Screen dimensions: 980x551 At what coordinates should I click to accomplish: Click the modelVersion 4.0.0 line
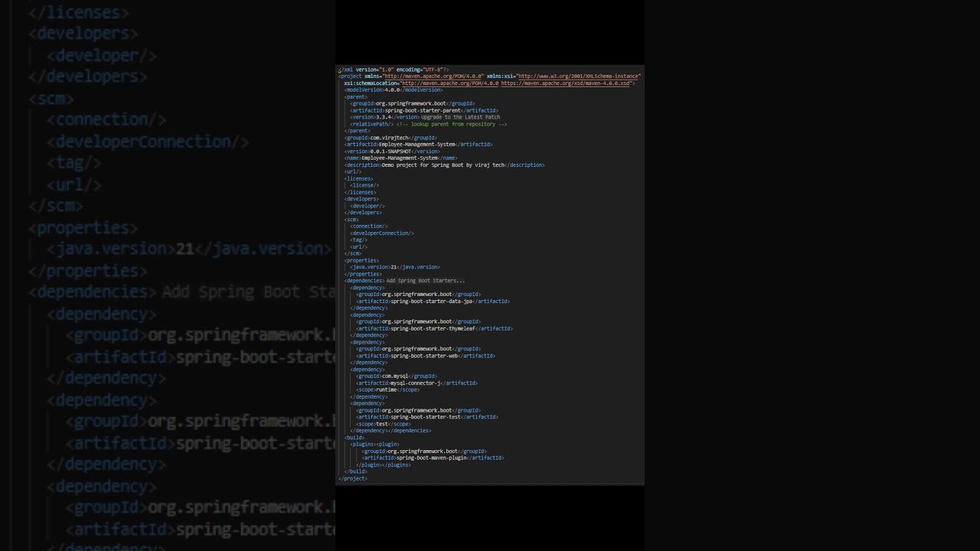tap(394, 90)
